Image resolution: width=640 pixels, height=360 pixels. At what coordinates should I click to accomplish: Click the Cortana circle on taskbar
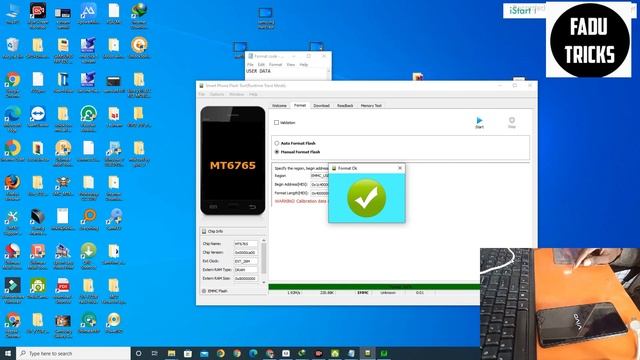click(138, 353)
